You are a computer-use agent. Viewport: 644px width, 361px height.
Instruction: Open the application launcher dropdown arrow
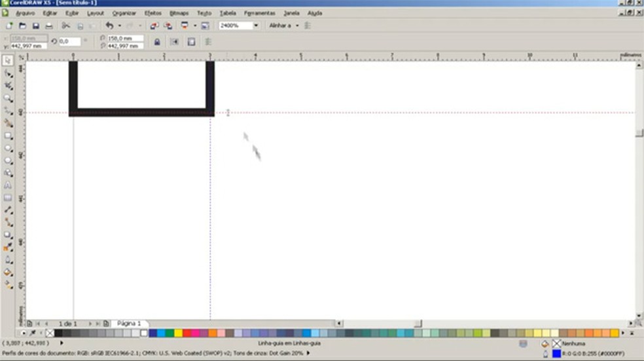click(194, 26)
